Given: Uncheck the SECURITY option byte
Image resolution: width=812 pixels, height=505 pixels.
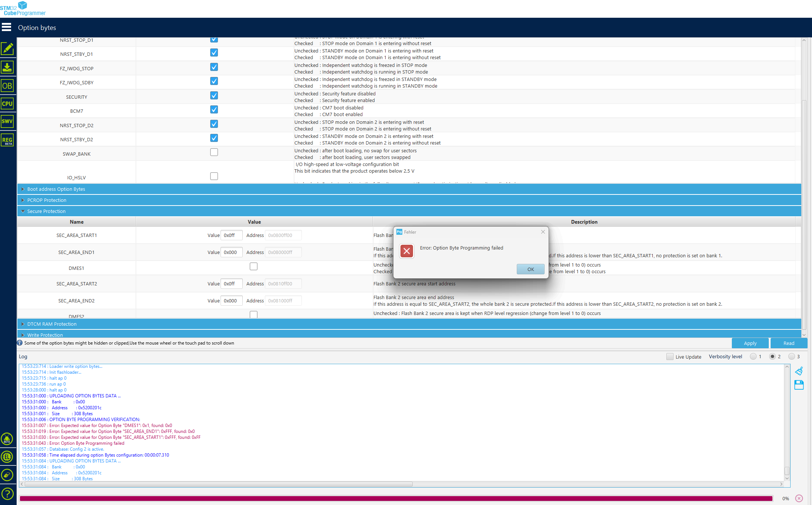Looking at the screenshot, I should point(214,95).
